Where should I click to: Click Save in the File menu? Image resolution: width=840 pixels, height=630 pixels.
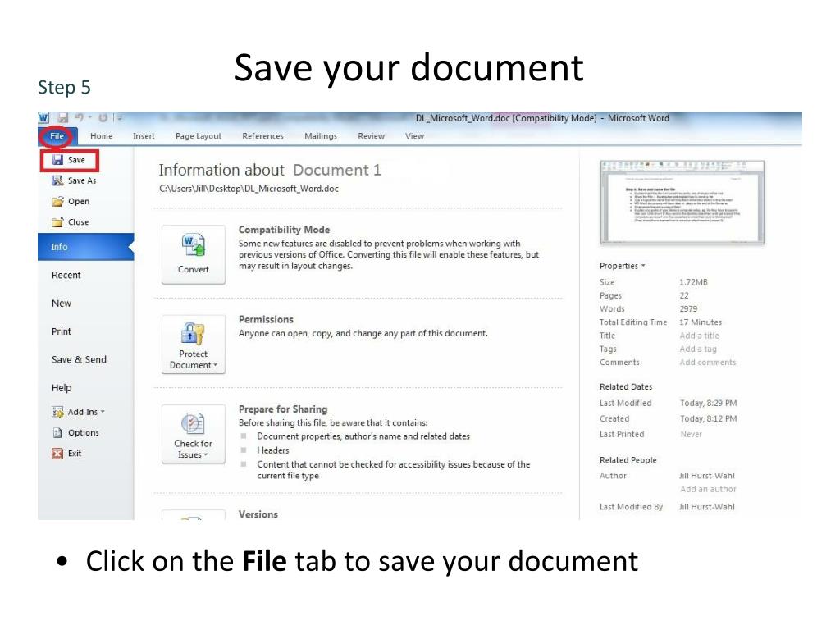[x=69, y=160]
